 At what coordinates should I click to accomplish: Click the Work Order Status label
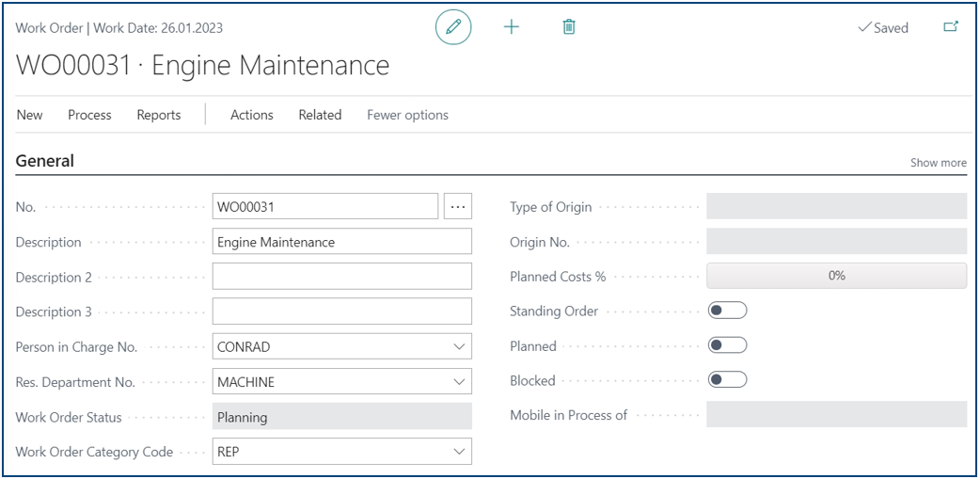point(69,417)
